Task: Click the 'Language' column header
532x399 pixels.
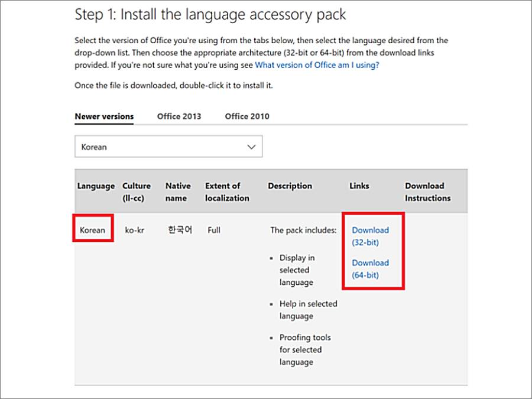Action: [x=96, y=186]
